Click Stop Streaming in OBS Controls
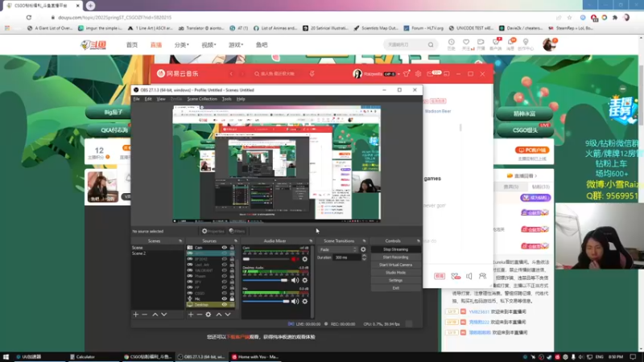 395,249
